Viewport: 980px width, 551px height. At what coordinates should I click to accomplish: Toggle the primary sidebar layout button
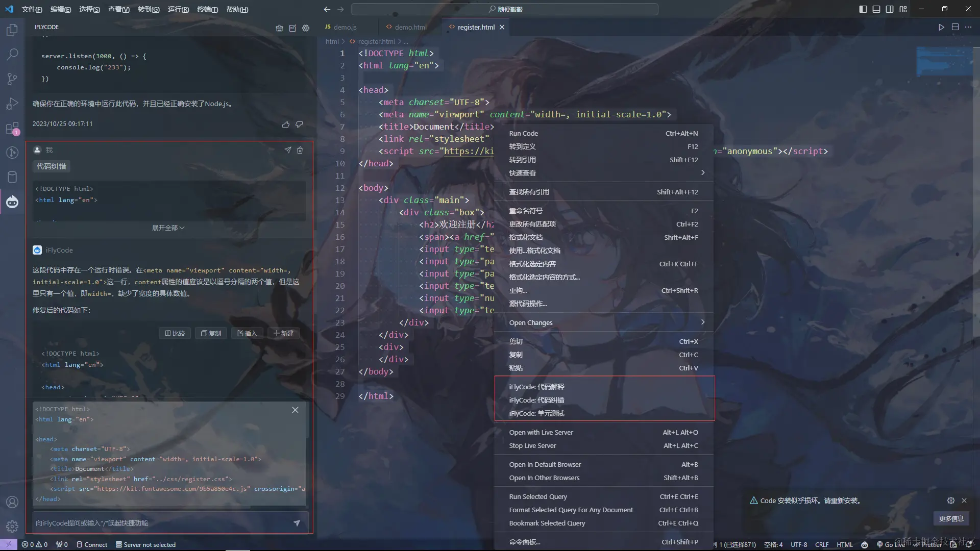pos(863,9)
